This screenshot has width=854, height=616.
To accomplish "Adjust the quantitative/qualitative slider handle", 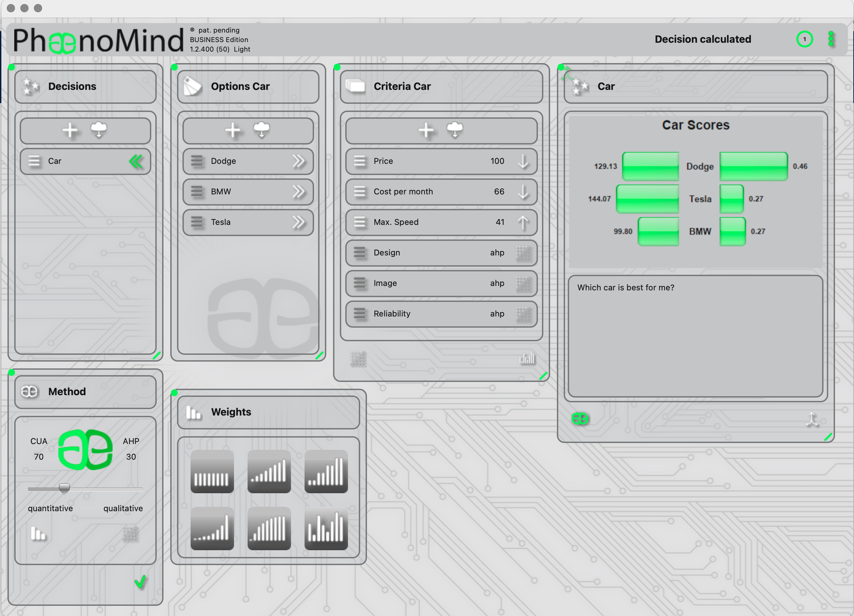I will pyautogui.click(x=65, y=488).
